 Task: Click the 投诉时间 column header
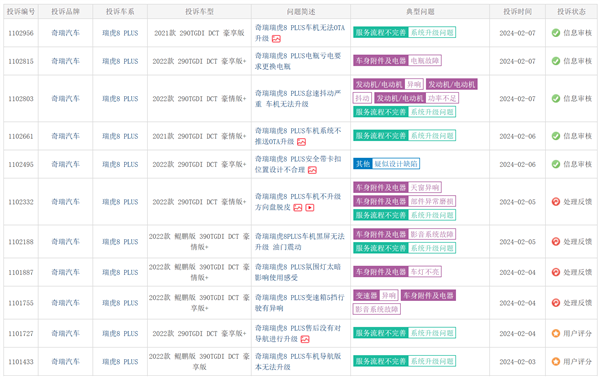[x=517, y=12]
